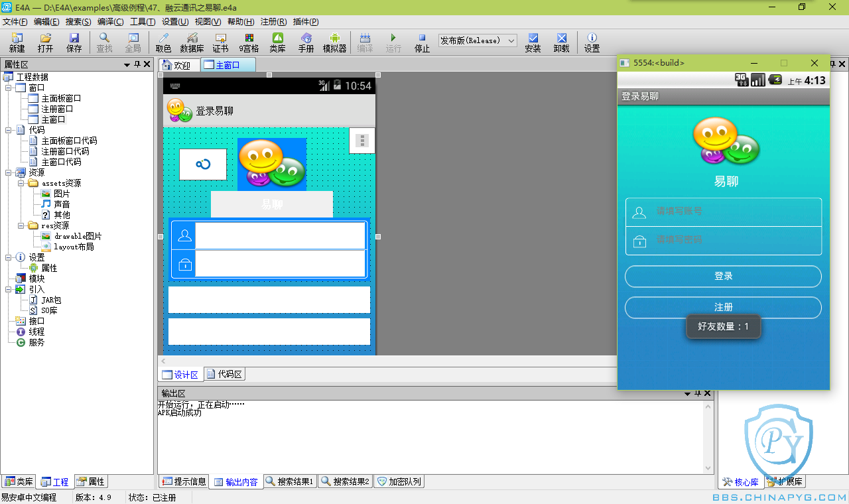Viewport: 849px width, 504px height.
Task: Collapse the 资源 tree node
Action: pyautogui.click(x=8, y=172)
